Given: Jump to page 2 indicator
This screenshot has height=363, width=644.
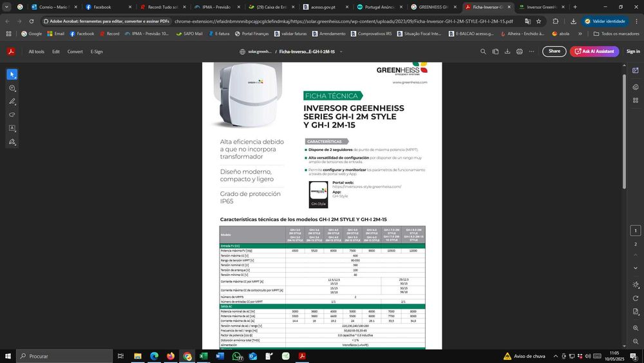Looking at the screenshot, I should click(636, 244).
